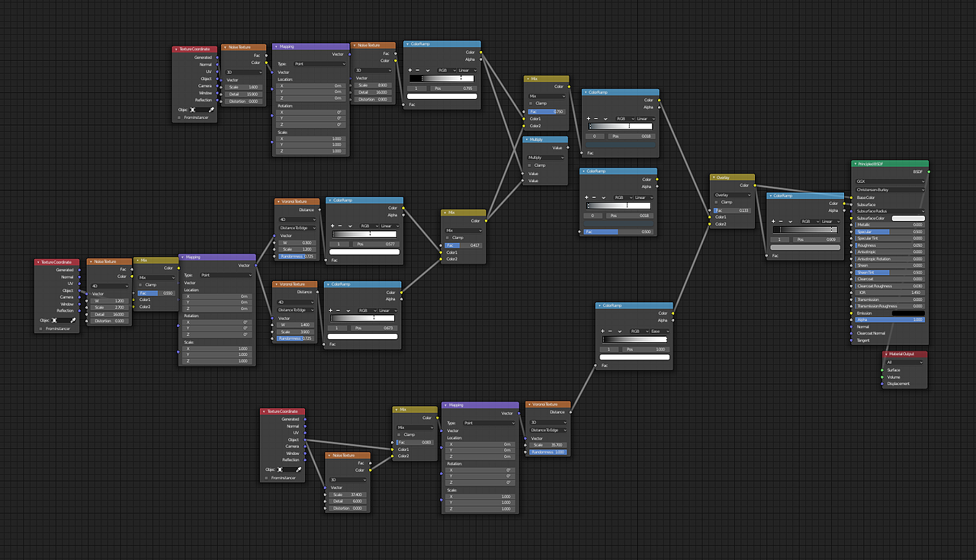Collapse the Multiply node

528,140
